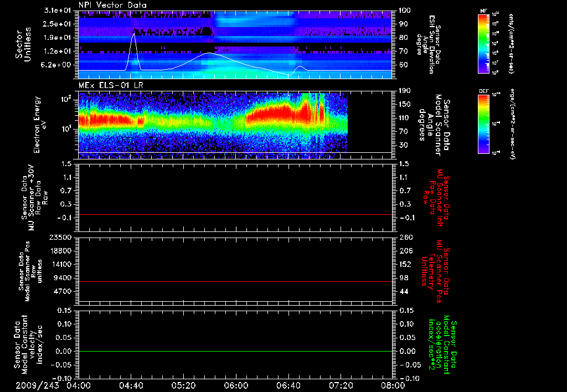Select the 'MEx ELS-01 LR' panel title

click(x=111, y=85)
